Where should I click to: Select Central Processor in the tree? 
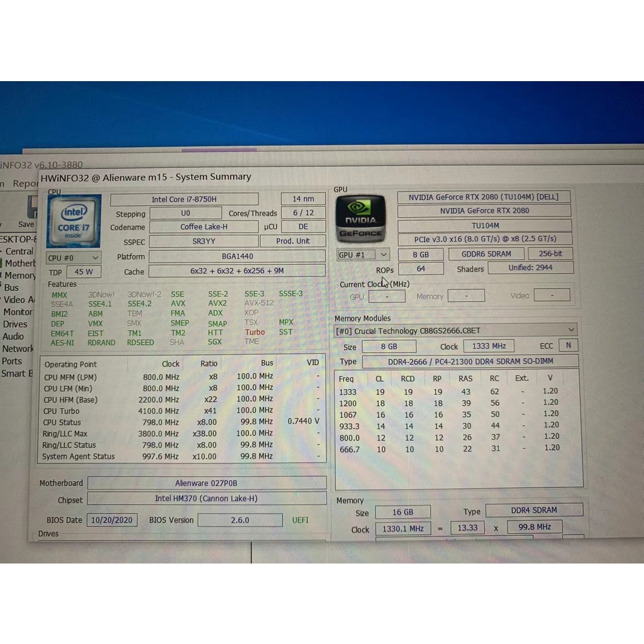coord(19,251)
